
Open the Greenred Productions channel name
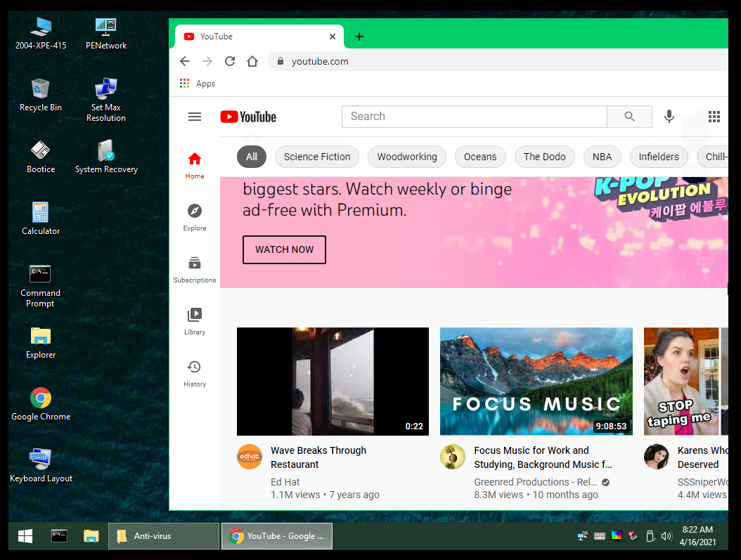536,482
